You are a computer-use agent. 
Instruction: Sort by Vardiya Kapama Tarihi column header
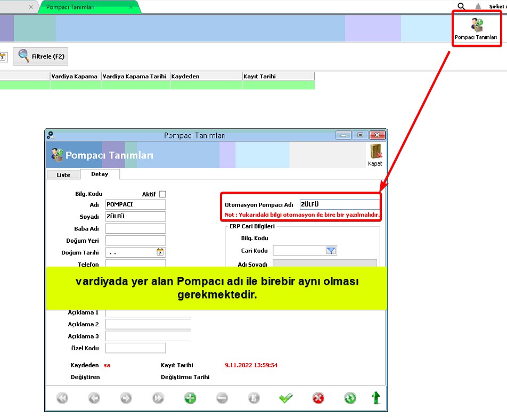pyautogui.click(x=136, y=76)
